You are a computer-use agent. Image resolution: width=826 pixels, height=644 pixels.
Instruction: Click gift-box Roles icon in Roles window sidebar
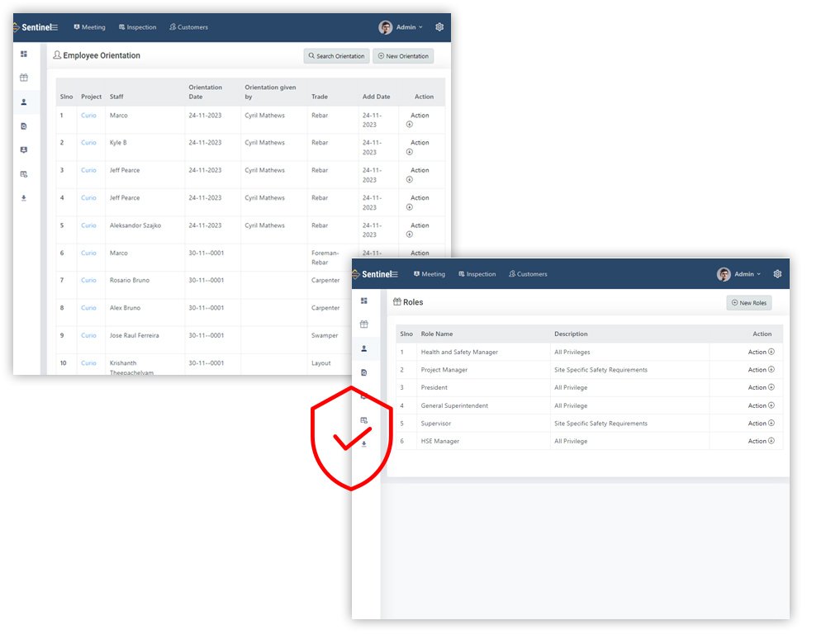point(363,324)
